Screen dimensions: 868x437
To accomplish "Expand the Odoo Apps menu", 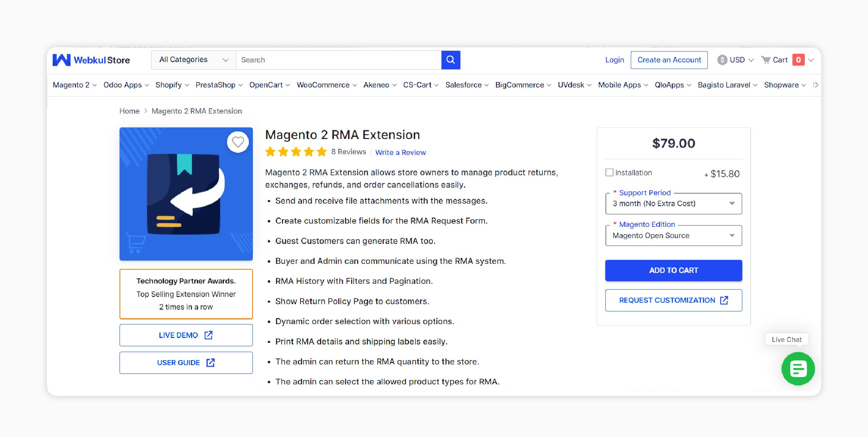I will click(126, 85).
